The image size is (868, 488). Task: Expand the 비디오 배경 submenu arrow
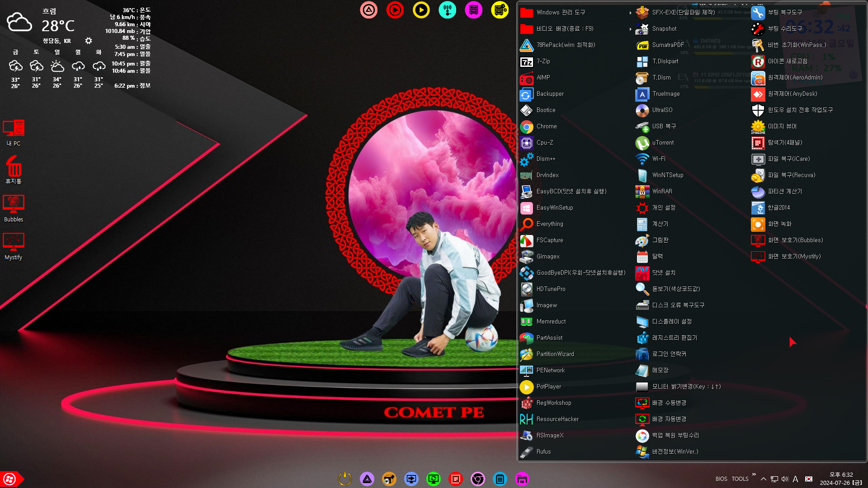[630, 29]
